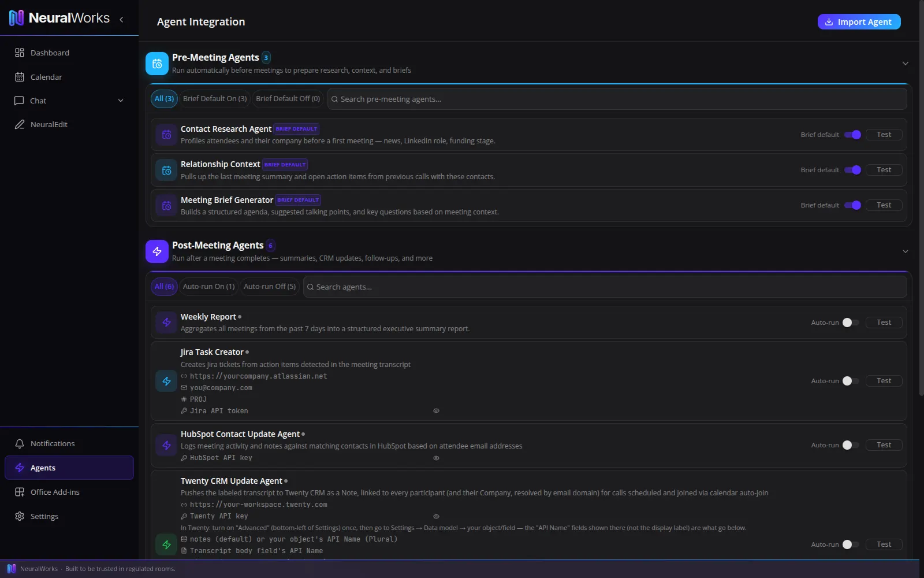Test the Meeting Brief Generator
Viewport: 924px width, 578px height.
[x=884, y=205]
